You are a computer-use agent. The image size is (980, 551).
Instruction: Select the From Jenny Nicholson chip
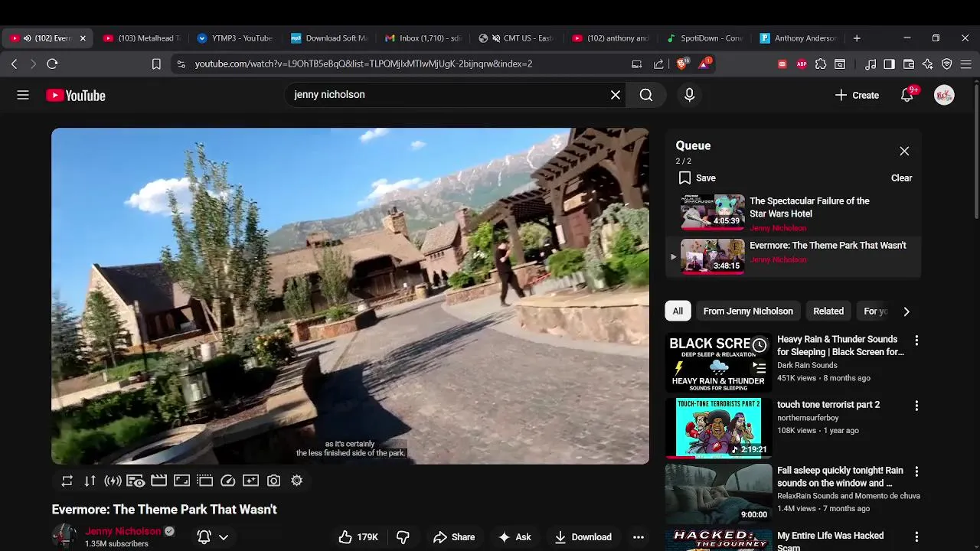point(748,311)
